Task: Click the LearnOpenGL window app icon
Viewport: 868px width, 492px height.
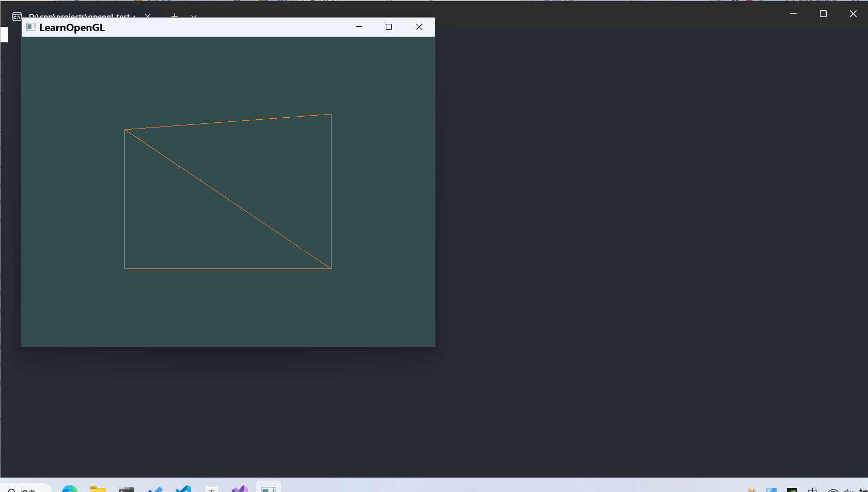Action: coord(31,27)
